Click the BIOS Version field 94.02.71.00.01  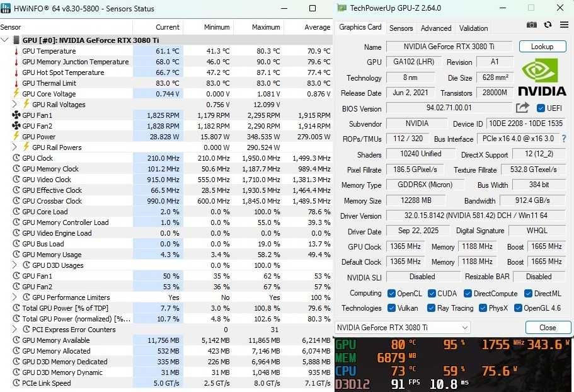pos(449,108)
